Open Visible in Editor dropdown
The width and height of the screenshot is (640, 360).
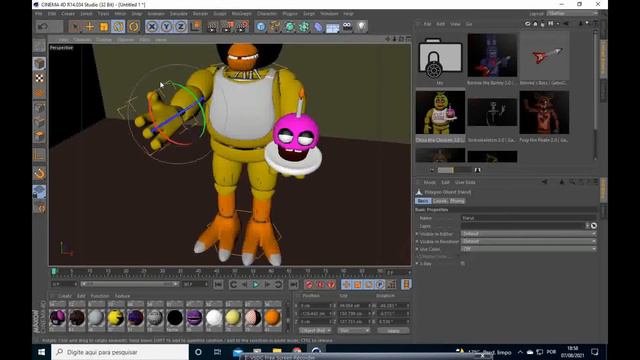(529, 233)
